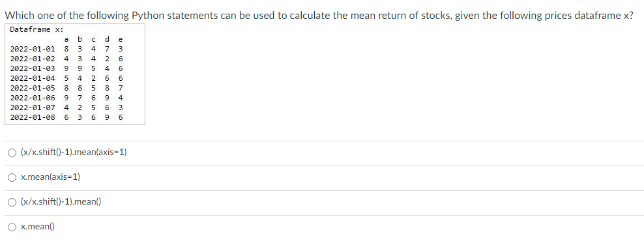Click column header 'c' in the dataframe
Image resolution: width=644 pixels, height=245 pixels.
coord(94,40)
